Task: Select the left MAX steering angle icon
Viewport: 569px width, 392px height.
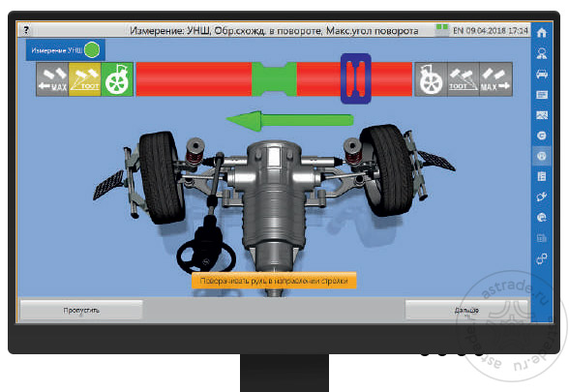Action: (x=52, y=79)
